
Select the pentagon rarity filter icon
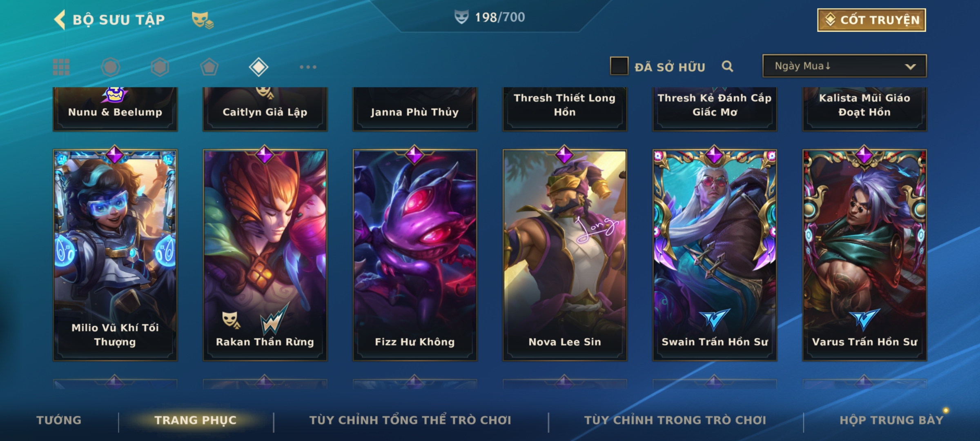[209, 67]
